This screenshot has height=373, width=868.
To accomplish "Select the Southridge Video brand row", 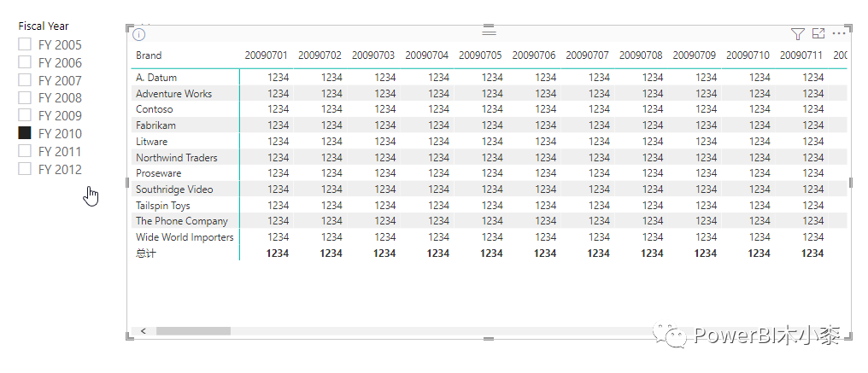I will 174,189.
